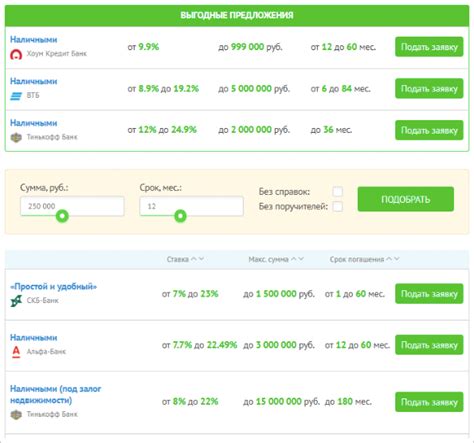Sort Макс. сумма ascending arrow
This screenshot has height=443, width=474.
click(293, 259)
